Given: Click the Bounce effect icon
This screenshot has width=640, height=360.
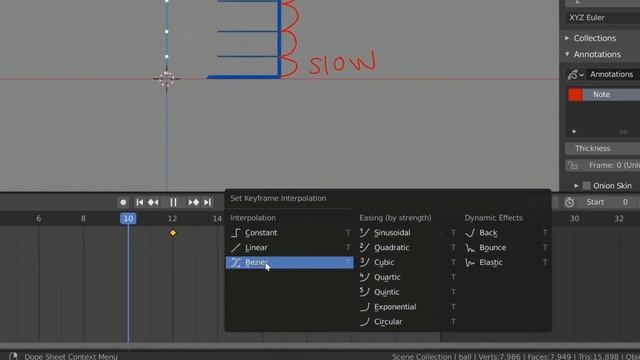Looking at the screenshot, I should 470,247.
